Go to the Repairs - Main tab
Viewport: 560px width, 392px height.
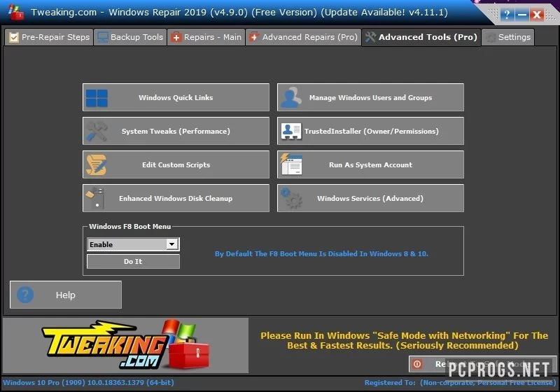206,37
